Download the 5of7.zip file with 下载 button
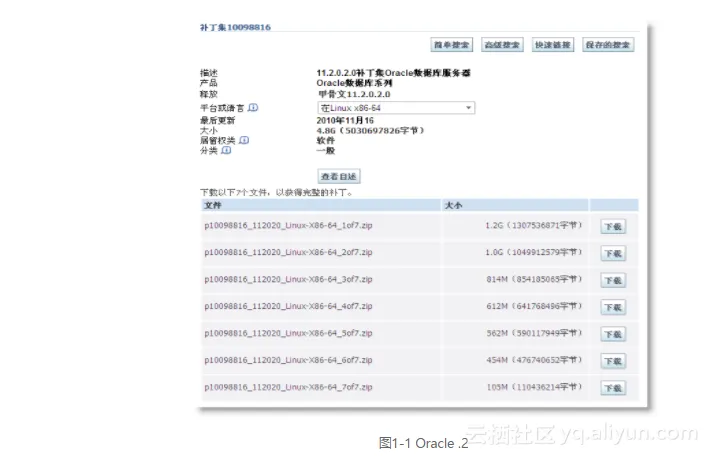709x456 pixels. point(613,334)
